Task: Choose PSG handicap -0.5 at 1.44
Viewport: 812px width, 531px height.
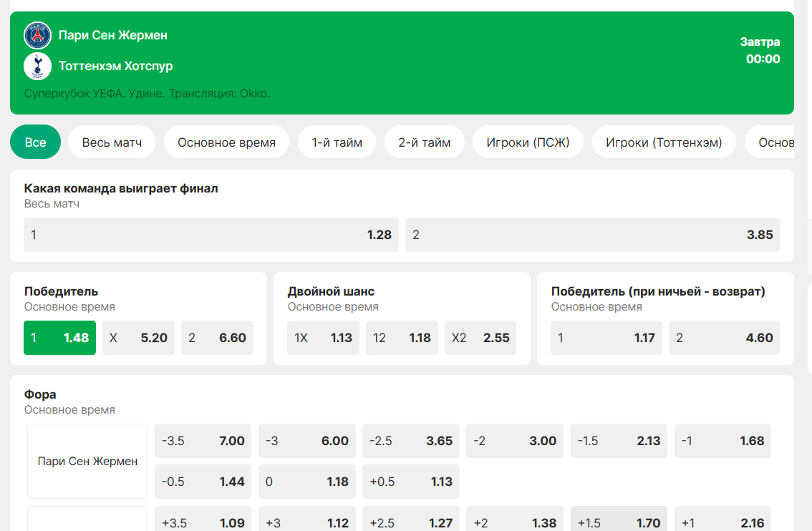Action: (203, 482)
